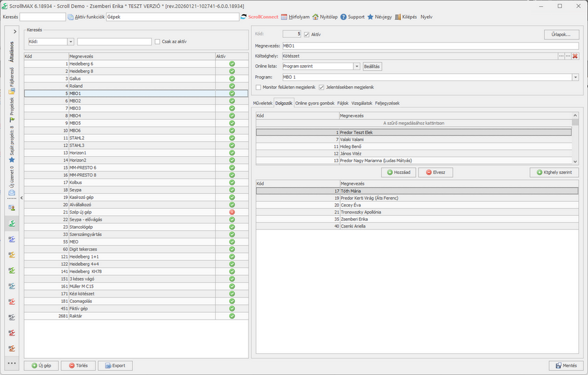Image resolution: width=588 pixels, height=375 pixels.
Task: Toggle the Csak az aktív checkbox
Action: tap(157, 41)
